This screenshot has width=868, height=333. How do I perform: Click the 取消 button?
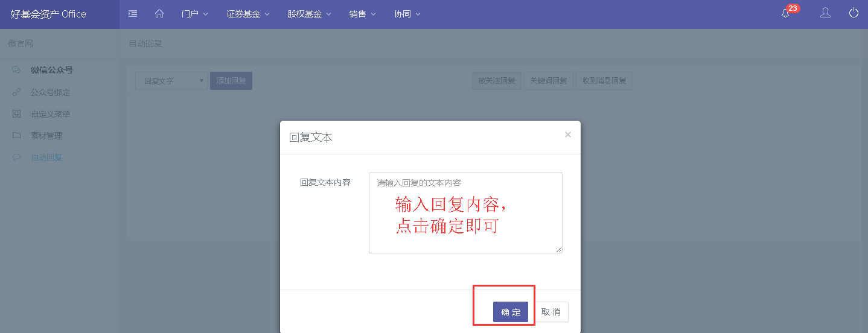[551, 312]
